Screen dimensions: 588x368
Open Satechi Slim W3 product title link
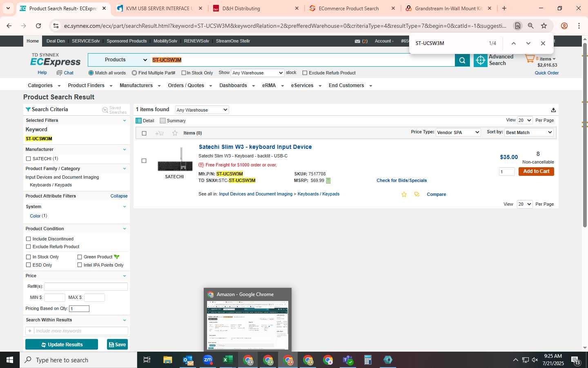coord(255,147)
